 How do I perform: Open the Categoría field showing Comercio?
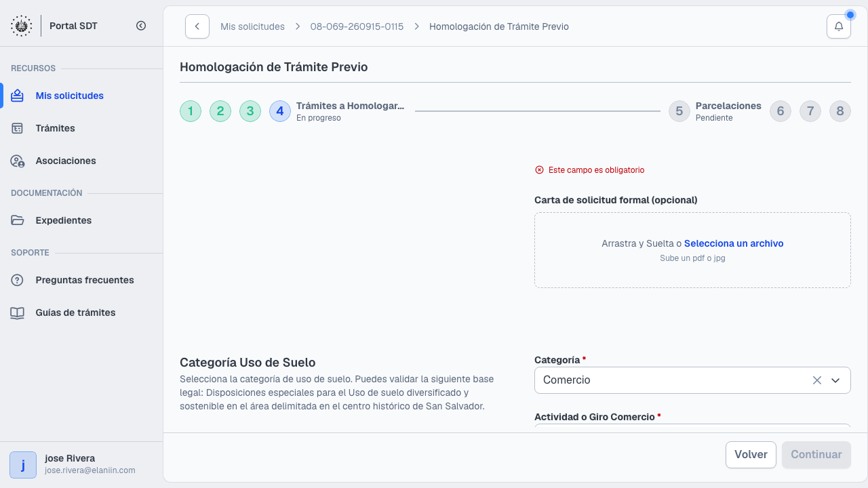(x=692, y=380)
